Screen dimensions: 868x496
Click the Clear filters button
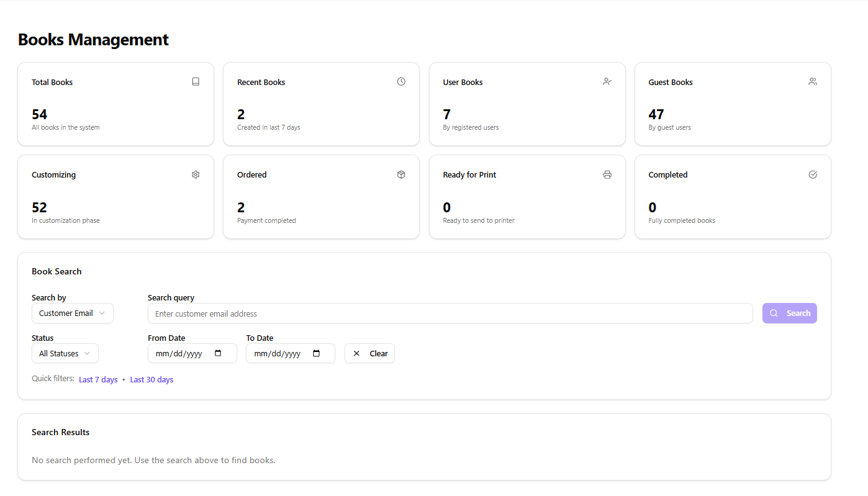(x=369, y=353)
